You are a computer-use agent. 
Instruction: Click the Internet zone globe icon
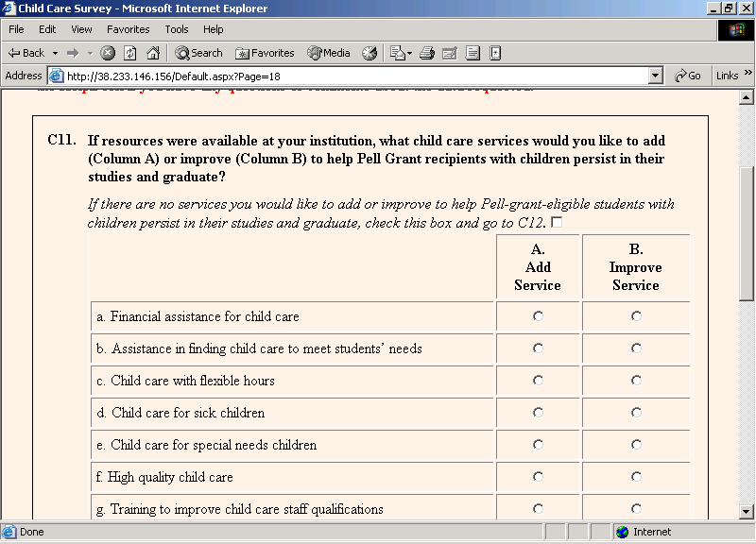(623, 532)
